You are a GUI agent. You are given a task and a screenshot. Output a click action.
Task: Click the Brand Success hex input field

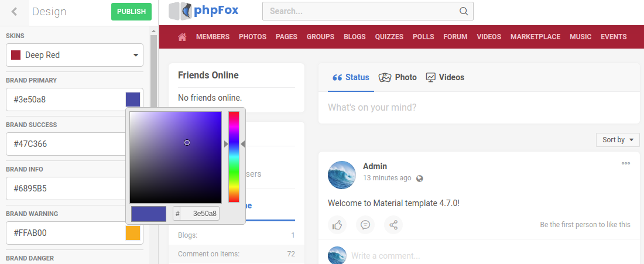coord(64,144)
